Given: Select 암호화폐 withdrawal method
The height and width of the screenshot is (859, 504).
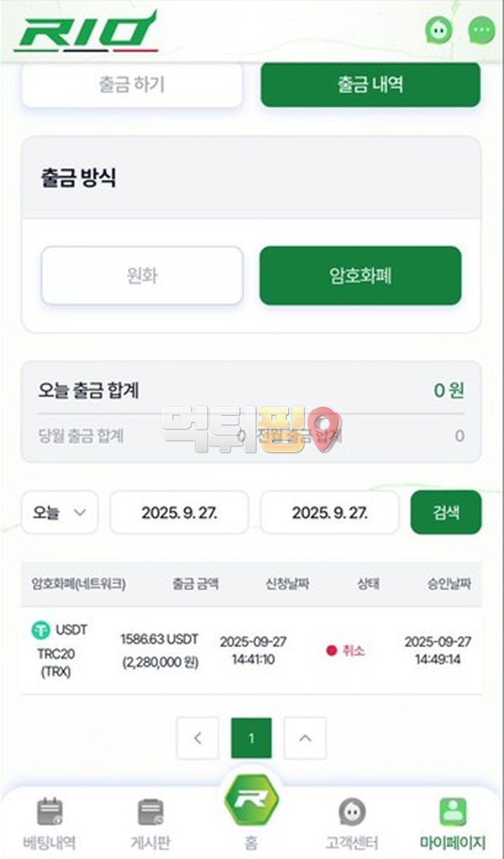Looking at the screenshot, I should point(360,276).
